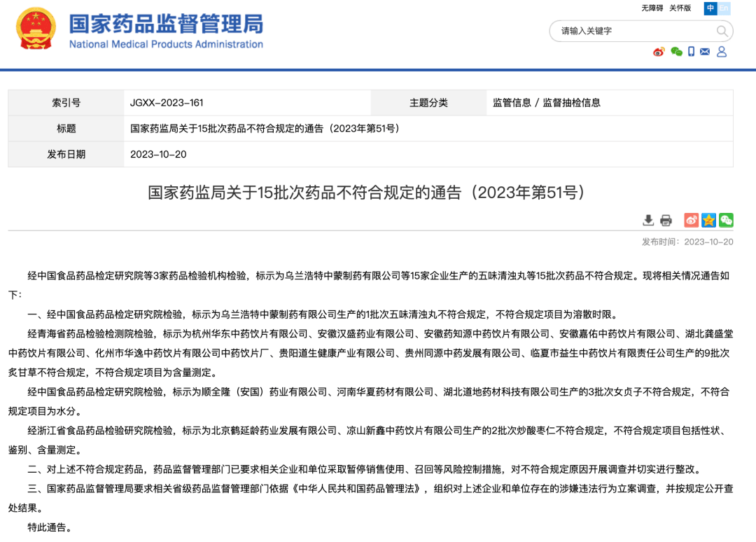Click the large centered announcement headline
This screenshot has width=756, height=542.
[366, 193]
